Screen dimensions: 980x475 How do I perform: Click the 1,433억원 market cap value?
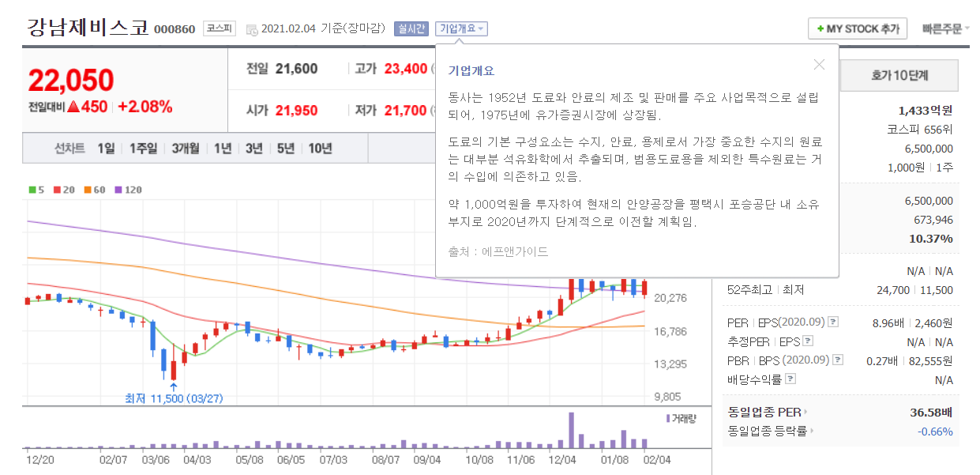click(926, 110)
